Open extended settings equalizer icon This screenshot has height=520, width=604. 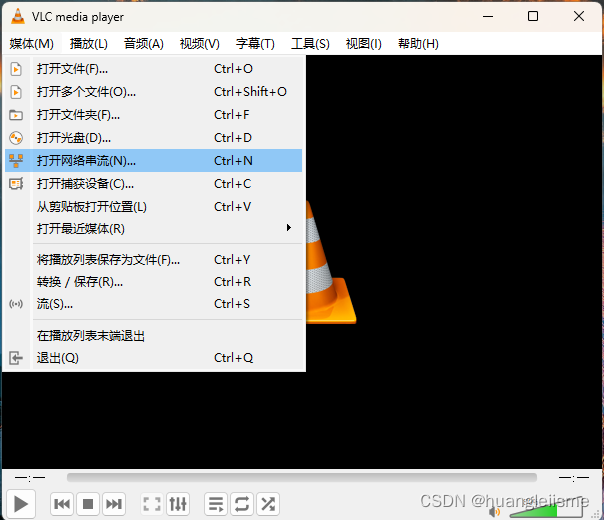tap(178, 503)
